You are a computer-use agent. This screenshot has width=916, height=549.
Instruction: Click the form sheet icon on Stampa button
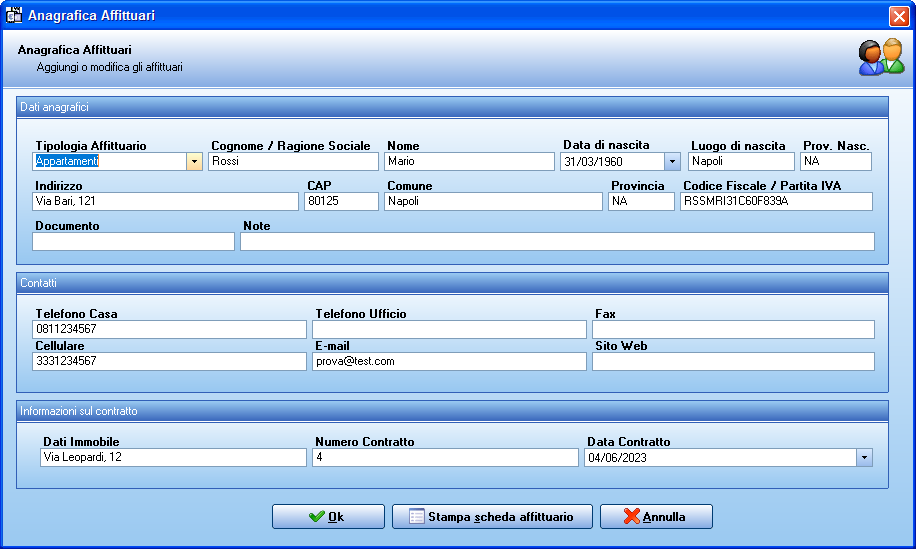click(x=417, y=516)
